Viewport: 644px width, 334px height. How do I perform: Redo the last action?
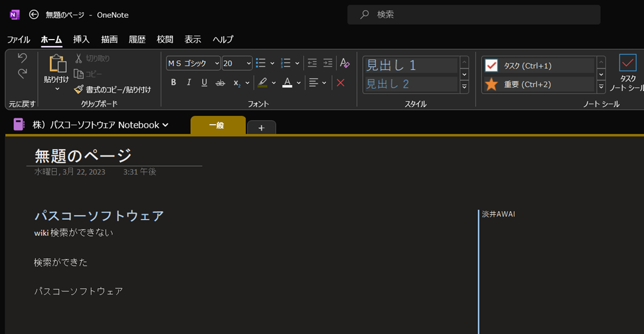[x=22, y=73]
